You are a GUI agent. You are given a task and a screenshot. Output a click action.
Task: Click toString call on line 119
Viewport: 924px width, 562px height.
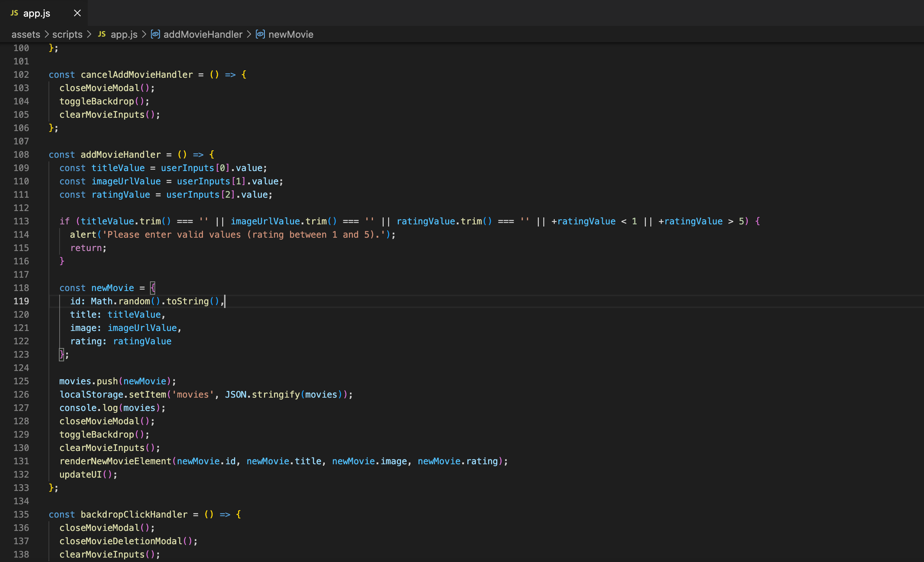click(187, 301)
